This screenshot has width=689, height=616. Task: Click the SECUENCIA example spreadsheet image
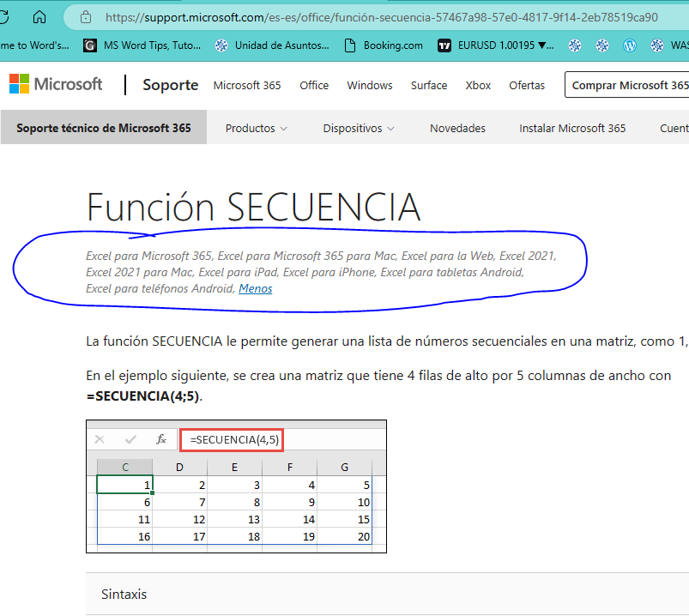[237, 486]
